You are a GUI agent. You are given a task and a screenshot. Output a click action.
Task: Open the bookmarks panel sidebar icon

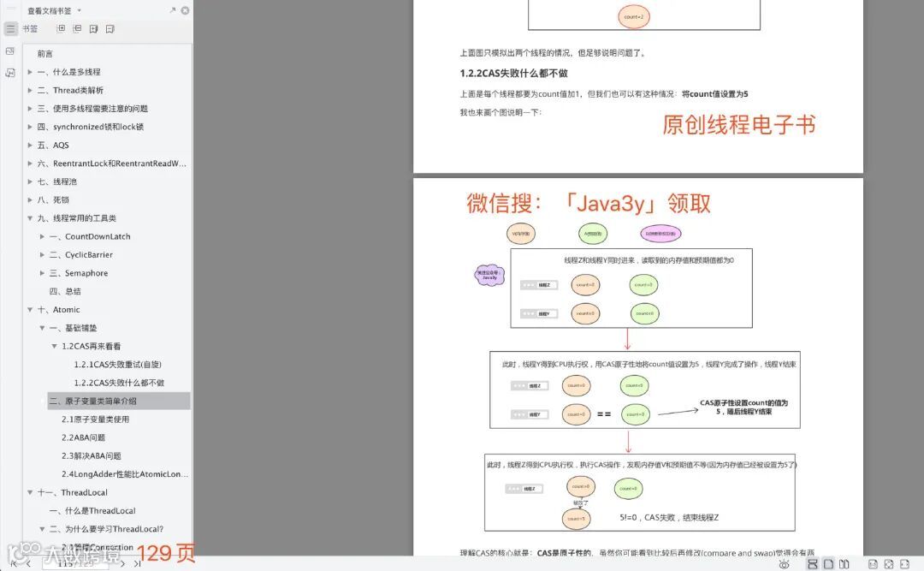pos(10,28)
